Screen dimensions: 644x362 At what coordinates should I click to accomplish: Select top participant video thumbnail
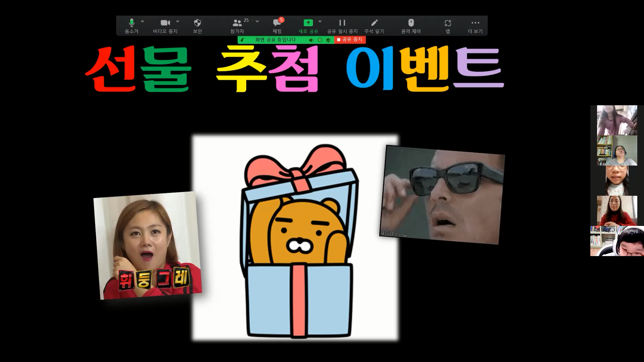pos(617,120)
